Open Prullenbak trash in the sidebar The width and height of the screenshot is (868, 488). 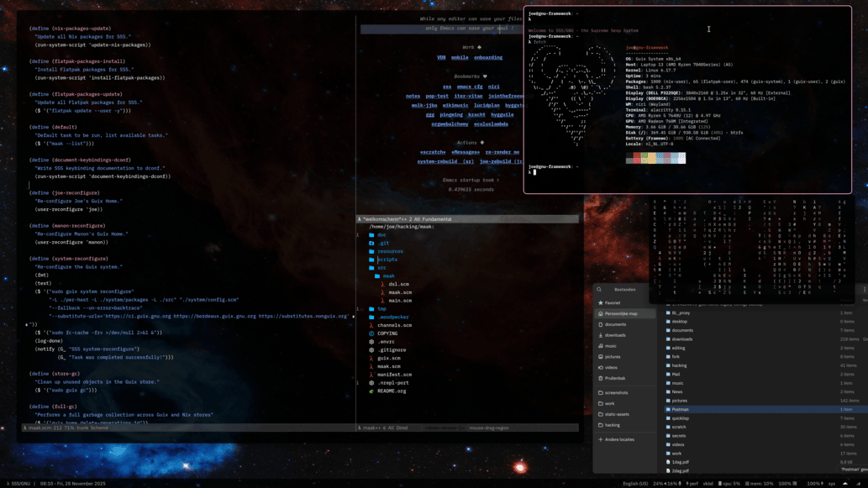(600, 378)
